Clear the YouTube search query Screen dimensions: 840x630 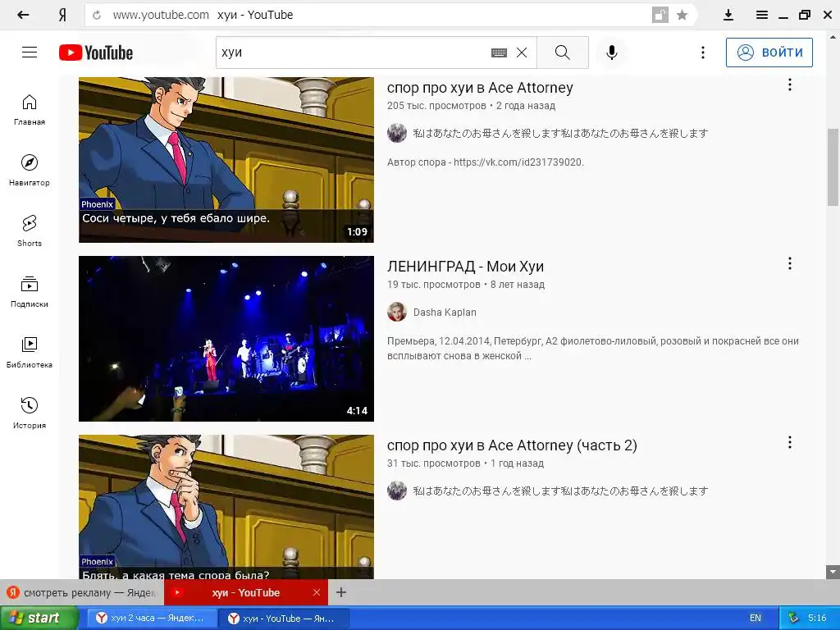522,52
